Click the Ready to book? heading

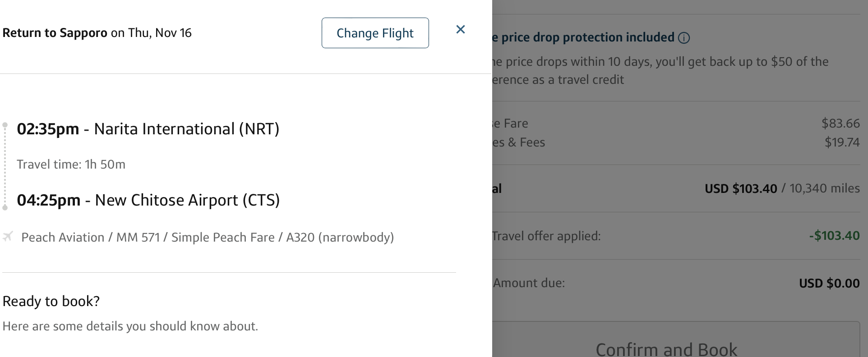[51, 301]
